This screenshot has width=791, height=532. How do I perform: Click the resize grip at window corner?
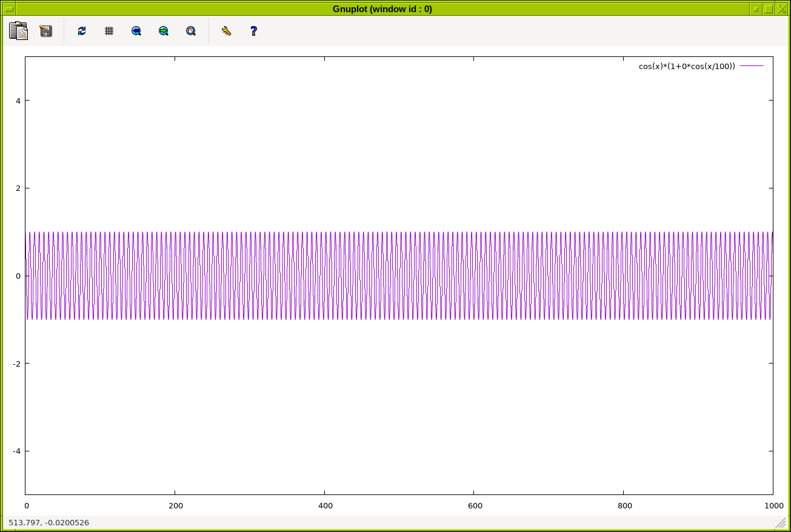tap(781, 522)
